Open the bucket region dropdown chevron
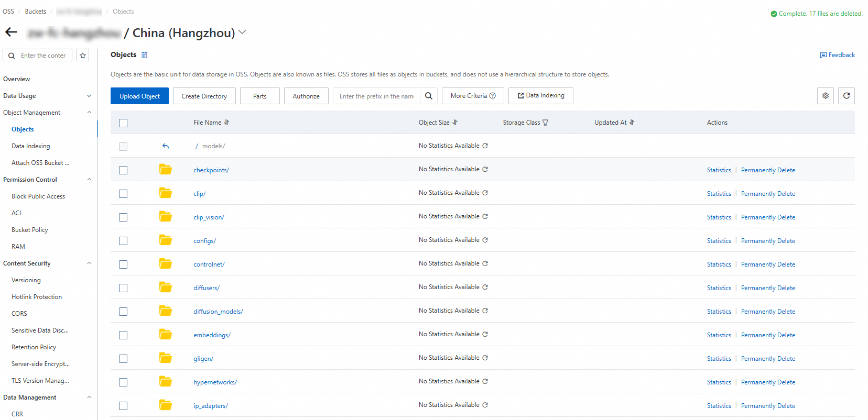 (x=242, y=32)
